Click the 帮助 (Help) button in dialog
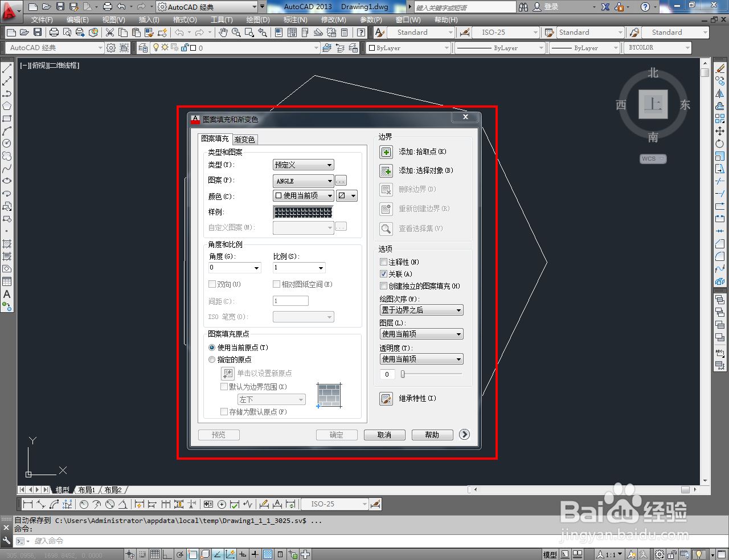729x560 pixels. pos(432,435)
